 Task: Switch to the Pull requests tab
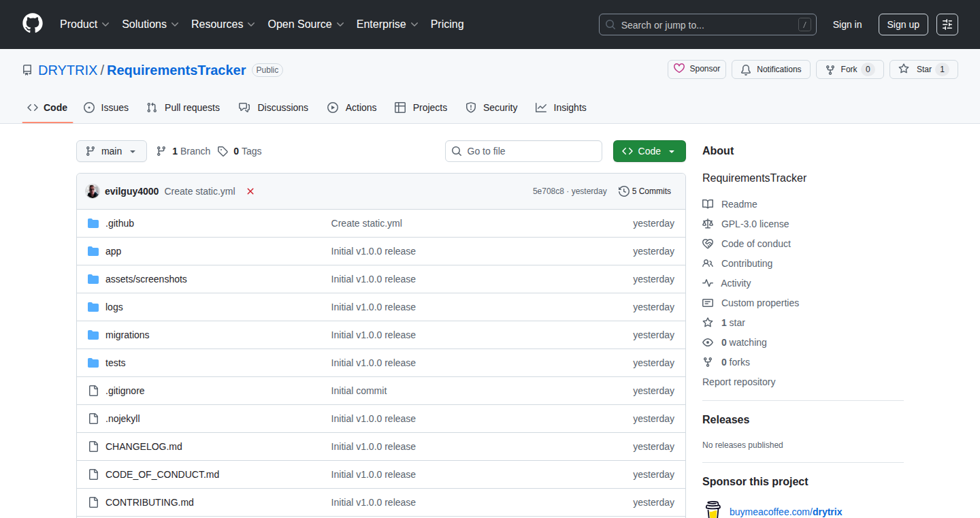[183, 108]
